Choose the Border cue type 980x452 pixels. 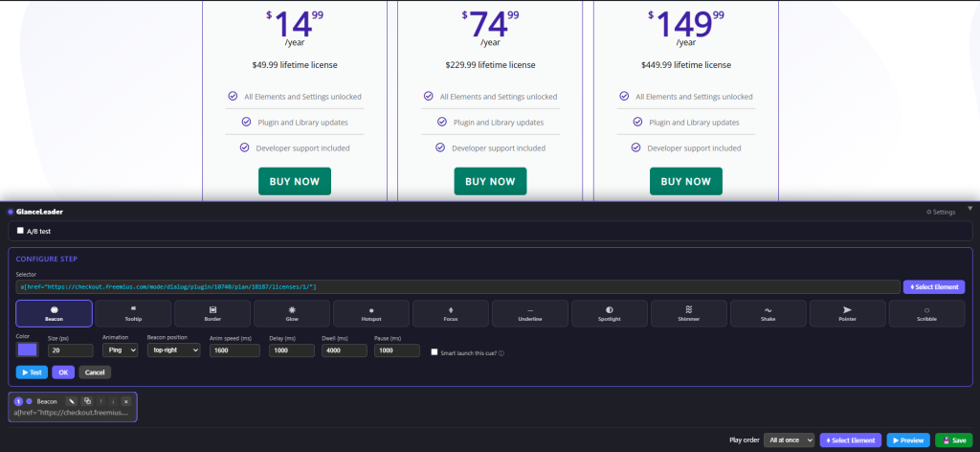point(212,313)
